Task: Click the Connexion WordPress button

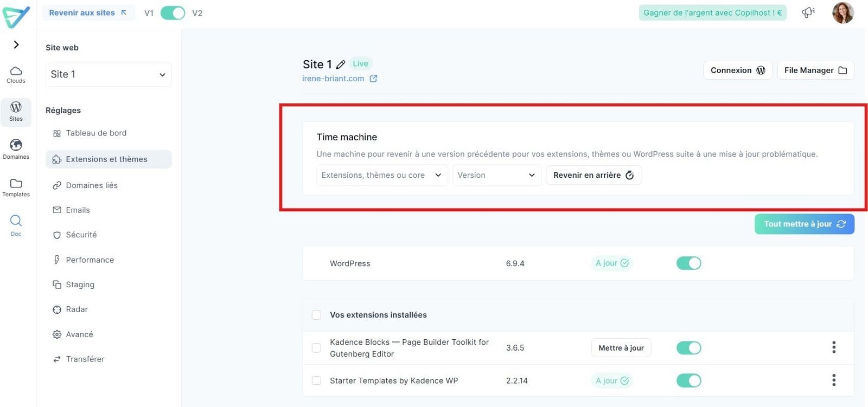Action: pos(738,70)
